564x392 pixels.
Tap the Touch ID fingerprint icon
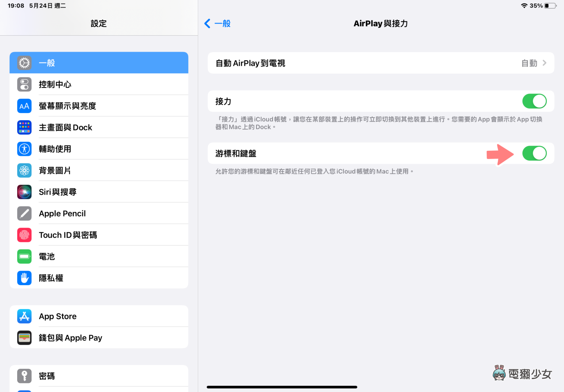[x=24, y=235]
